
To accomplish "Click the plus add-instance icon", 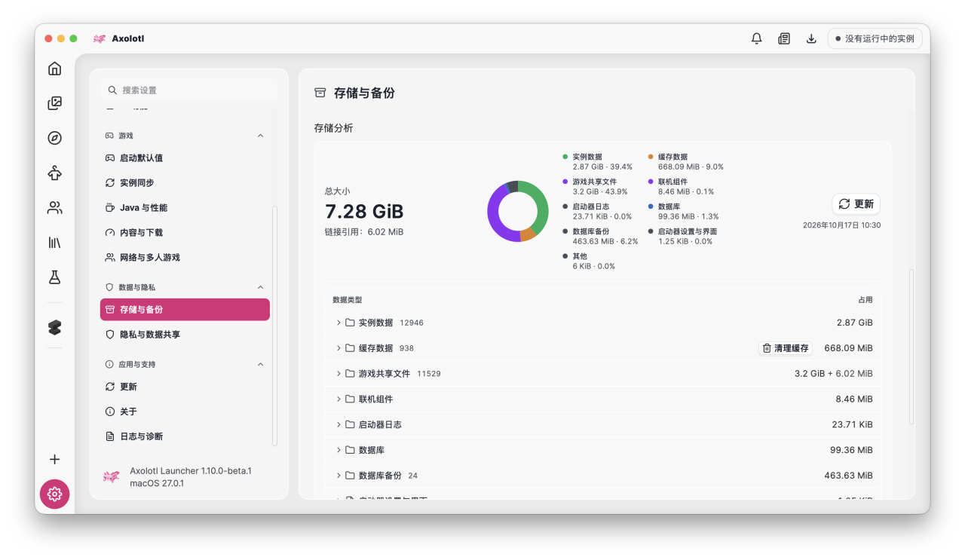I will (x=54, y=459).
